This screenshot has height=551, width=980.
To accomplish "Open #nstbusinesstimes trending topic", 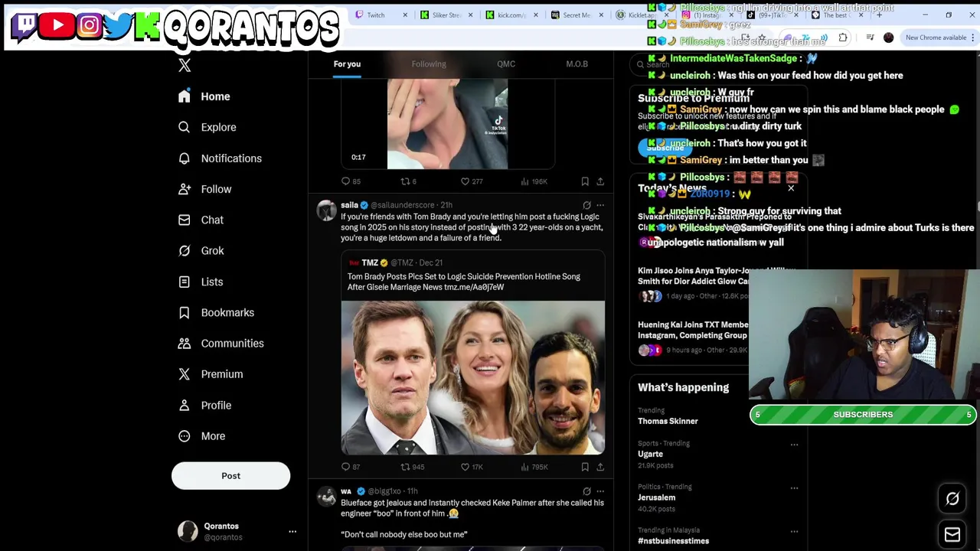I will click(673, 541).
